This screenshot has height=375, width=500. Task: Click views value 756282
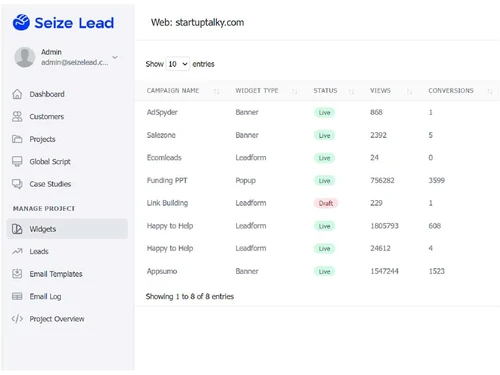click(x=382, y=180)
